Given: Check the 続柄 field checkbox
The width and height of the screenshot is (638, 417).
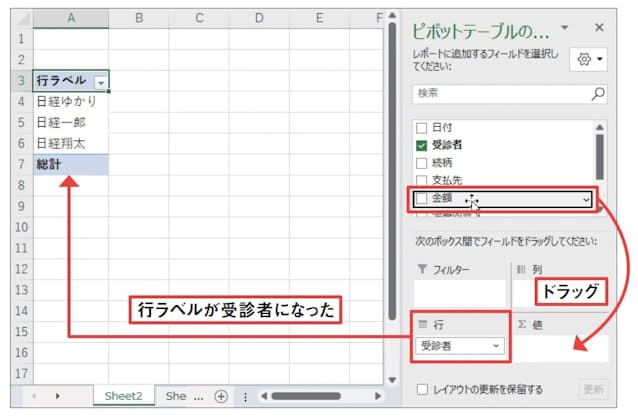Looking at the screenshot, I should click(422, 163).
